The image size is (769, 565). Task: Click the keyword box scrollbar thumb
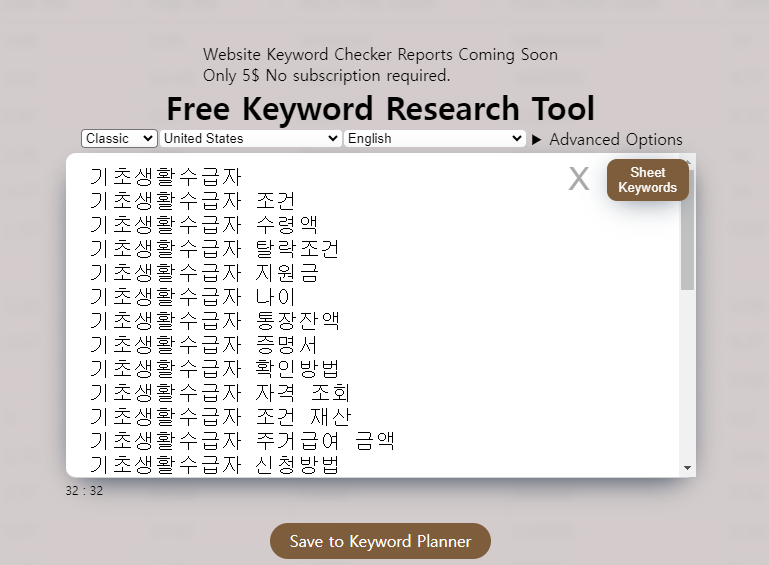coord(688,230)
